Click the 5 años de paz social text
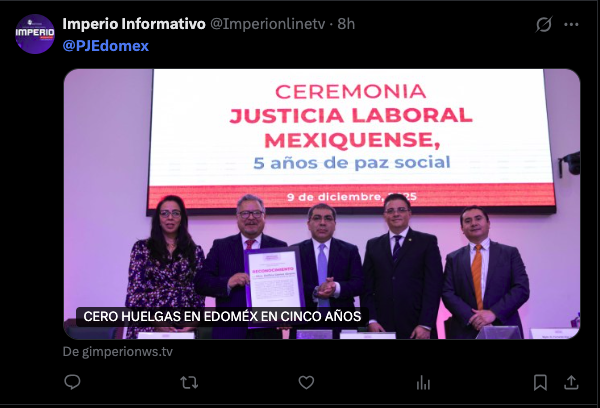The image size is (600, 408). pos(352,163)
